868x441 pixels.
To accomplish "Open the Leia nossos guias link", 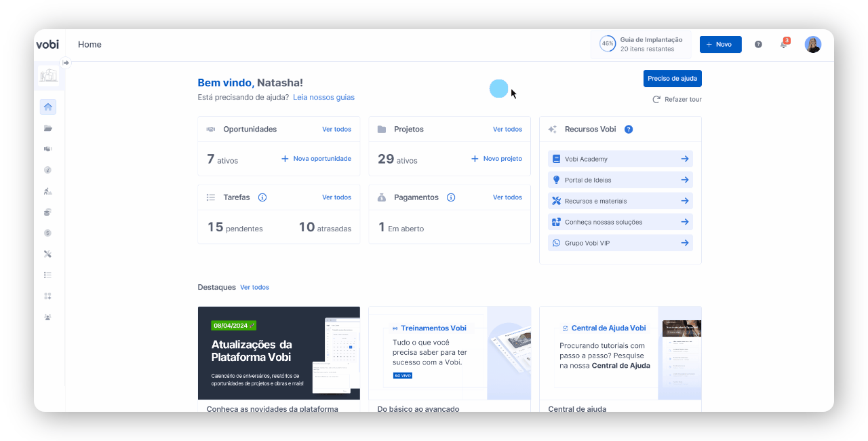I will [323, 97].
